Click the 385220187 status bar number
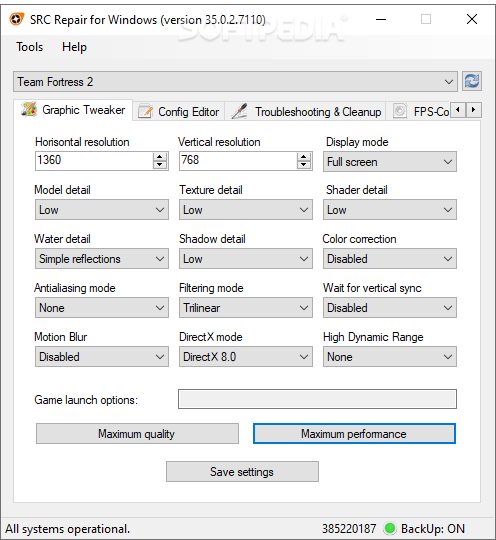This screenshot has height=540, width=496. 349,528
